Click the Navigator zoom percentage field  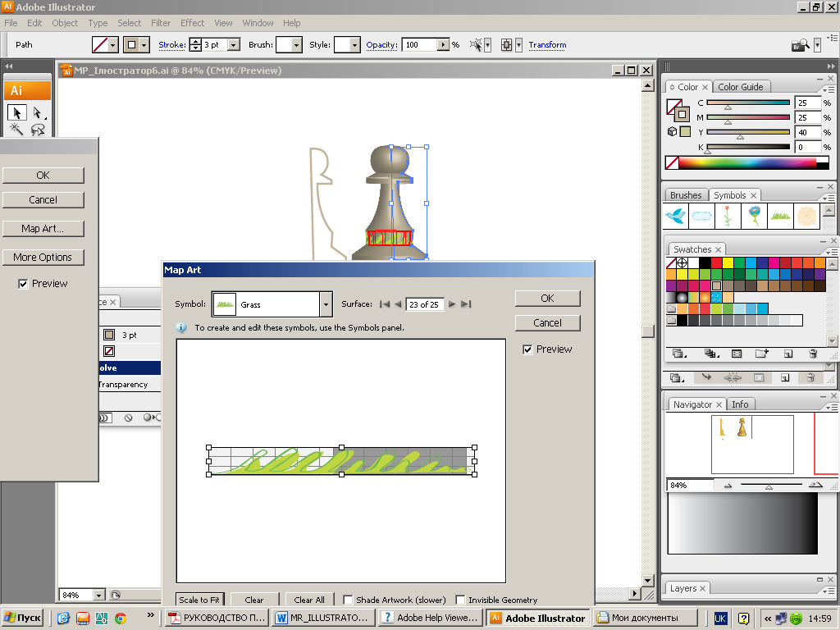pyautogui.click(x=690, y=486)
